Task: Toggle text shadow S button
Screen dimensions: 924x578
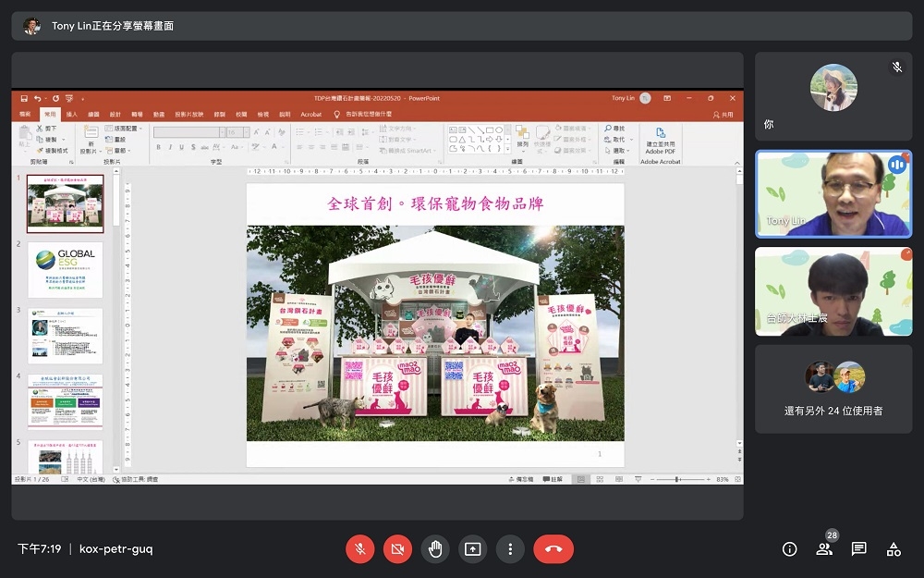Action: (x=193, y=147)
